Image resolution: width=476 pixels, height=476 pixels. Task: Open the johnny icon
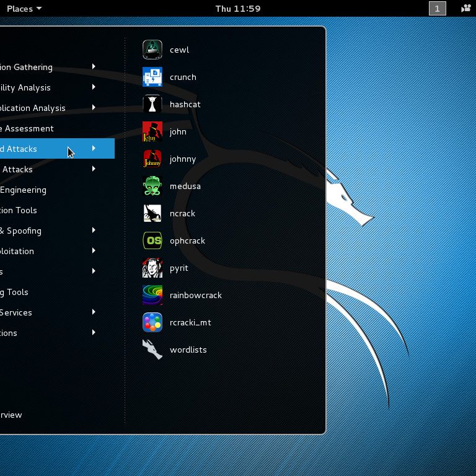click(x=152, y=159)
